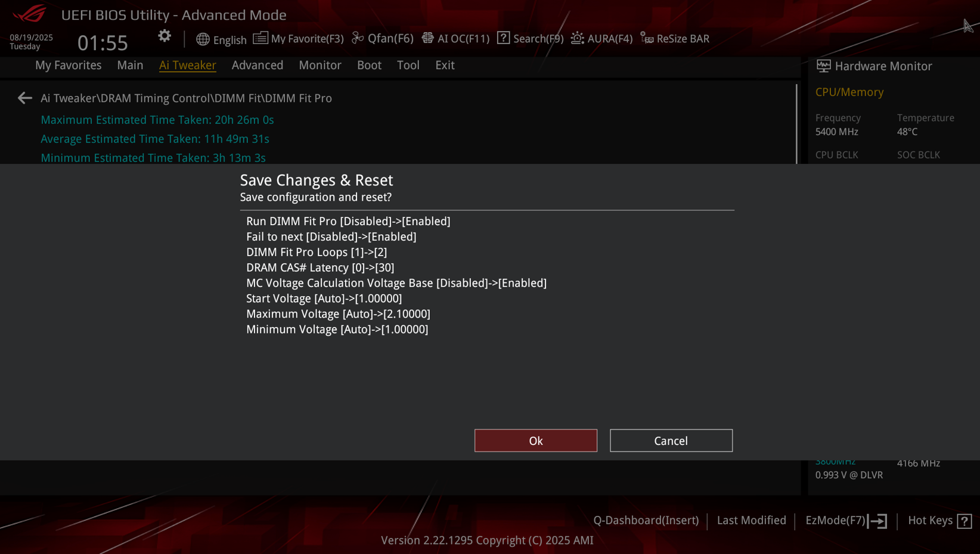The image size is (980, 554).
Task: Confirm with the Ok button
Action: click(x=536, y=441)
